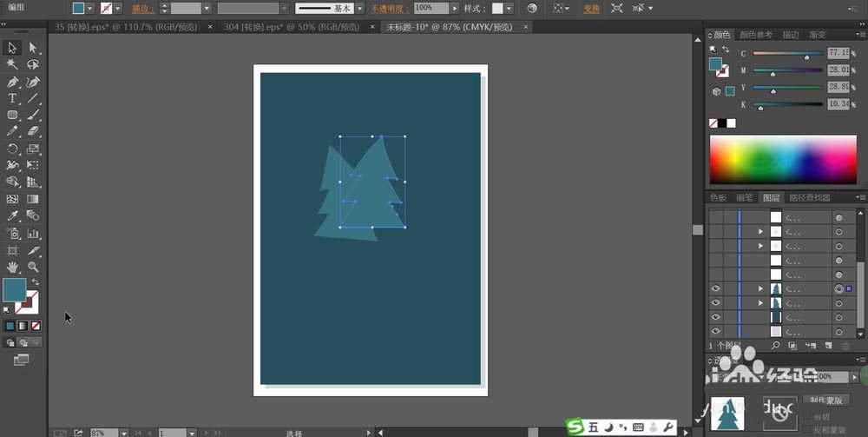868x437 pixels.
Task: Click the 不透明度 opacity link
Action: (x=391, y=8)
